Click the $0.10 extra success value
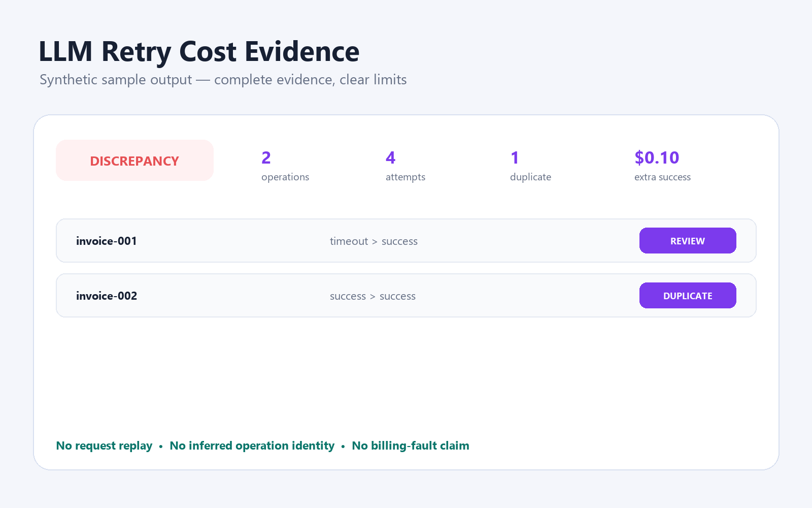This screenshot has height=508, width=812. (657, 158)
